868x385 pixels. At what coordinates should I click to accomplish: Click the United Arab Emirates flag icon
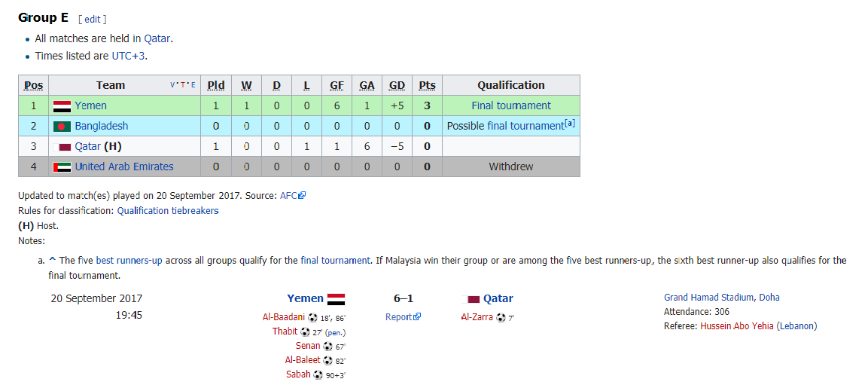coord(62,167)
